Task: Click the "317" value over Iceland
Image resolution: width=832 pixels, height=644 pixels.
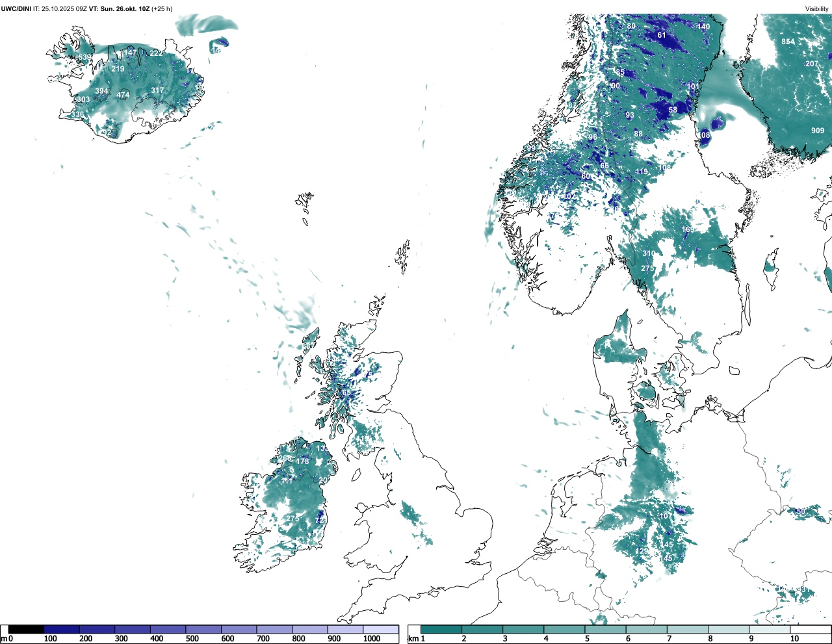Action: point(157,90)
